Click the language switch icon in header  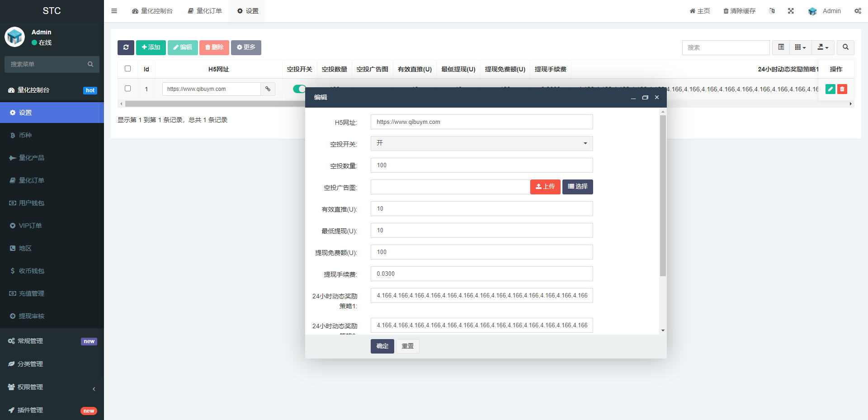pyautogui.click(x=772, y=11)
